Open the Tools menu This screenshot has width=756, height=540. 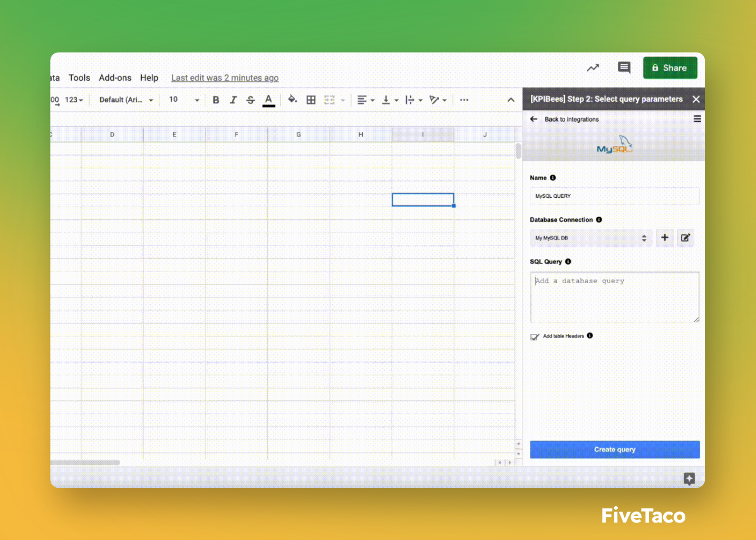(79, 78)
